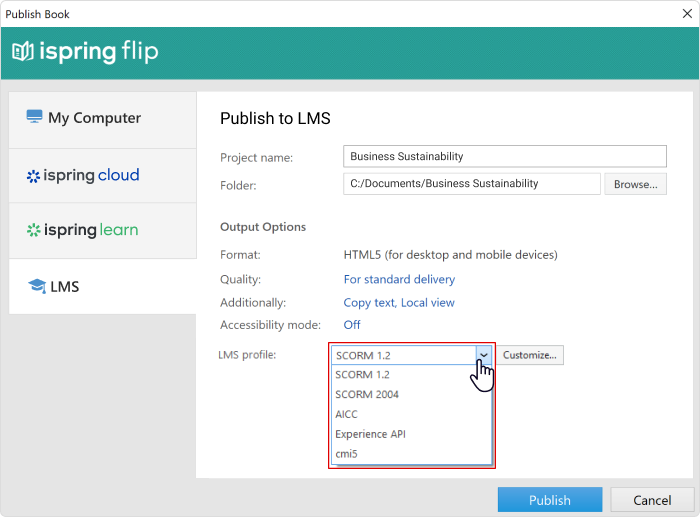This screenshot has height=517, width=700.
Task: Click the HTML5 format description text
Action: coord(450,255)
